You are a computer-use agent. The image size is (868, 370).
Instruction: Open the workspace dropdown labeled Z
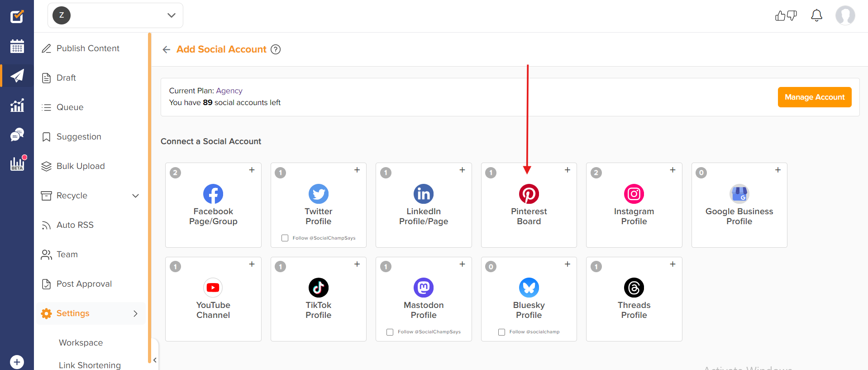click(x=115, y=15)
